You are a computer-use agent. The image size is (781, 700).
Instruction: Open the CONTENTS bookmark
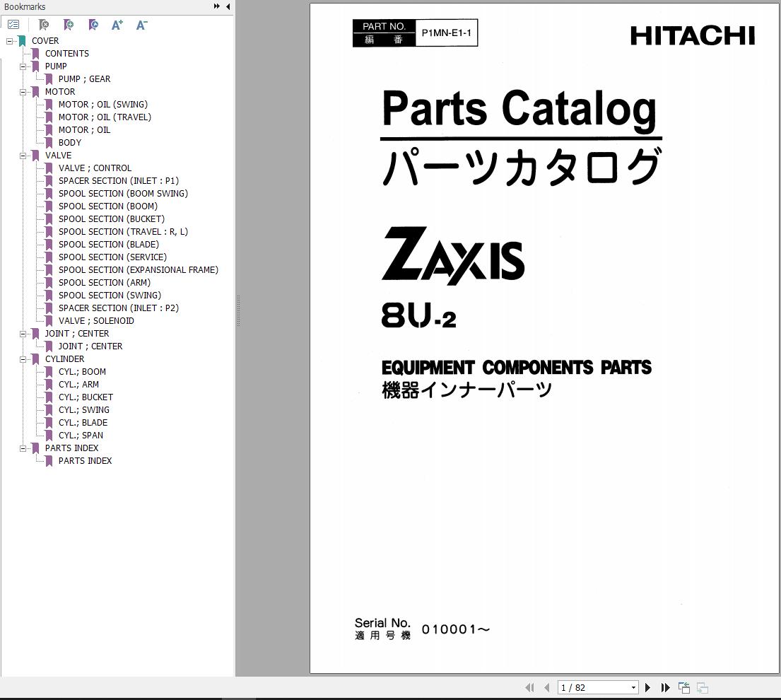[66, 53]
